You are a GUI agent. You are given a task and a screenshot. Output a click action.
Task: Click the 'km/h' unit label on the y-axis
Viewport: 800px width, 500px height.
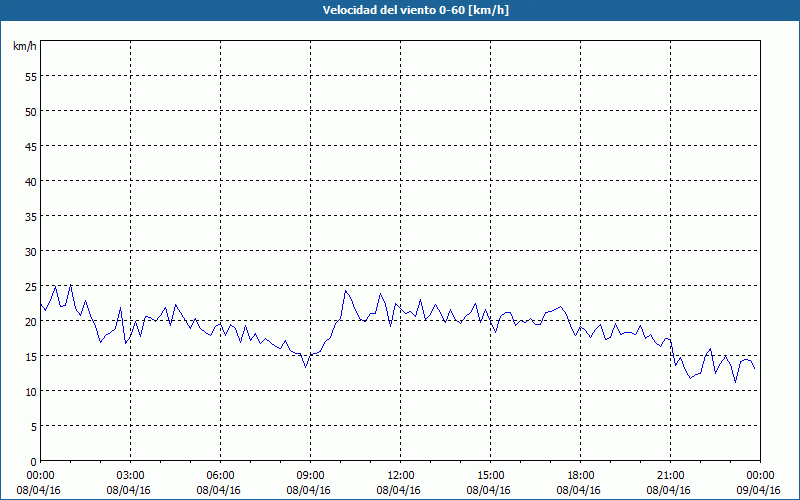click(25, 46)
